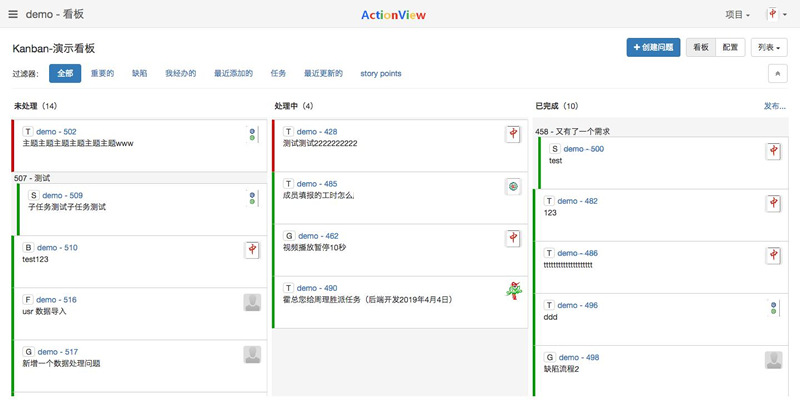This screenshot has width=800, height=402.
Task: Click the avatar on demo - 485 card
Action: 513,186
